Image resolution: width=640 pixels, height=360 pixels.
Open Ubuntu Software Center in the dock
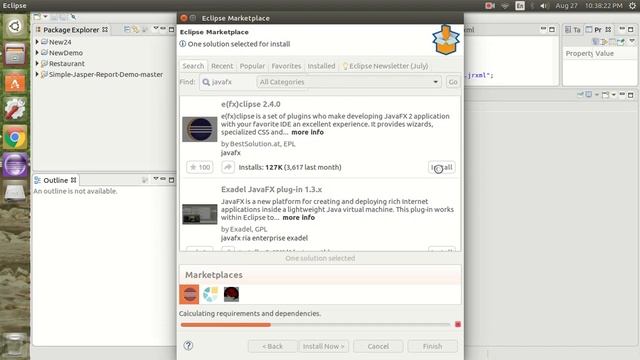(x=15, y=82)
